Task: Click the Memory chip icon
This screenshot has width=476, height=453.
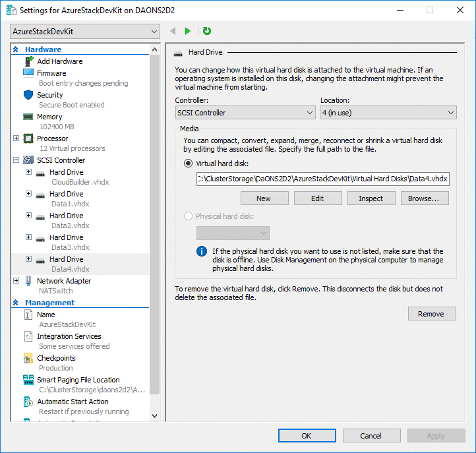Action: [x=28, y=117]
